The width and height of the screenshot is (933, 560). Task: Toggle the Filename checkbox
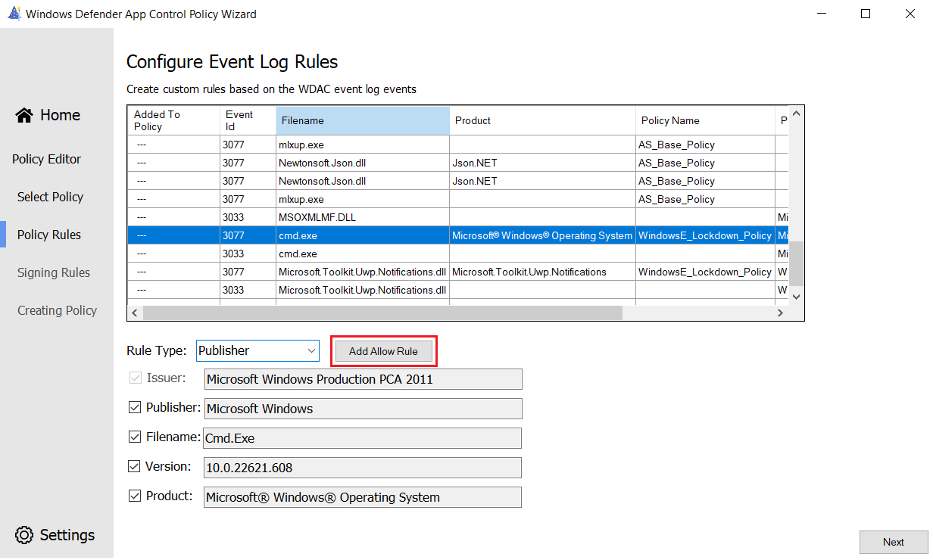(135, 437)
